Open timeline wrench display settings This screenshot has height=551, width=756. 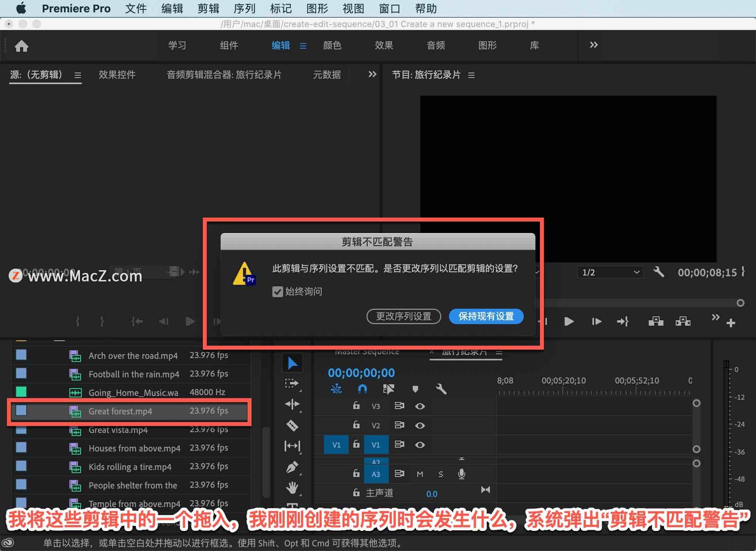(441, 389)
